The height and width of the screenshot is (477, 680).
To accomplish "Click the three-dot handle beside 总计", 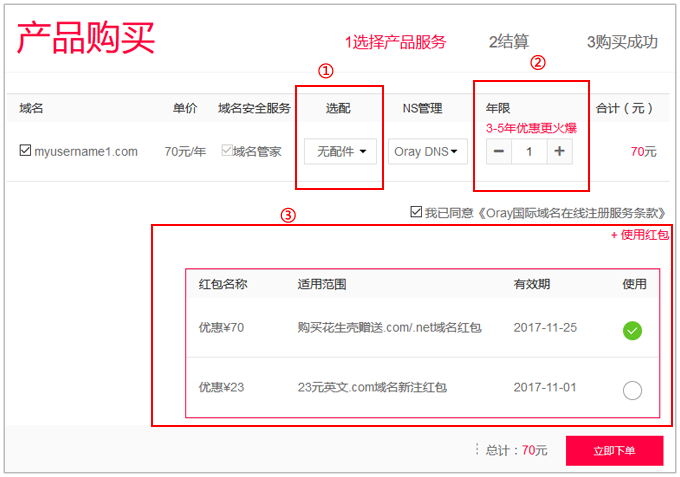I will click(477, 450).
